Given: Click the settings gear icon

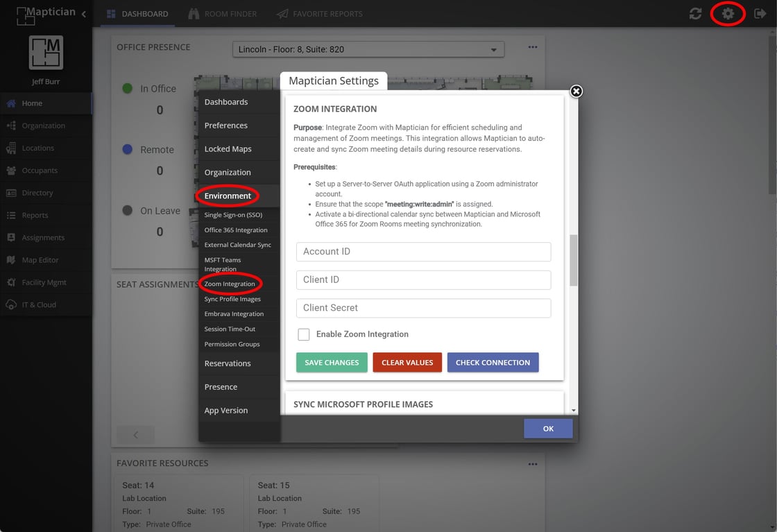Looking at the screenshot, I should 728,14.
